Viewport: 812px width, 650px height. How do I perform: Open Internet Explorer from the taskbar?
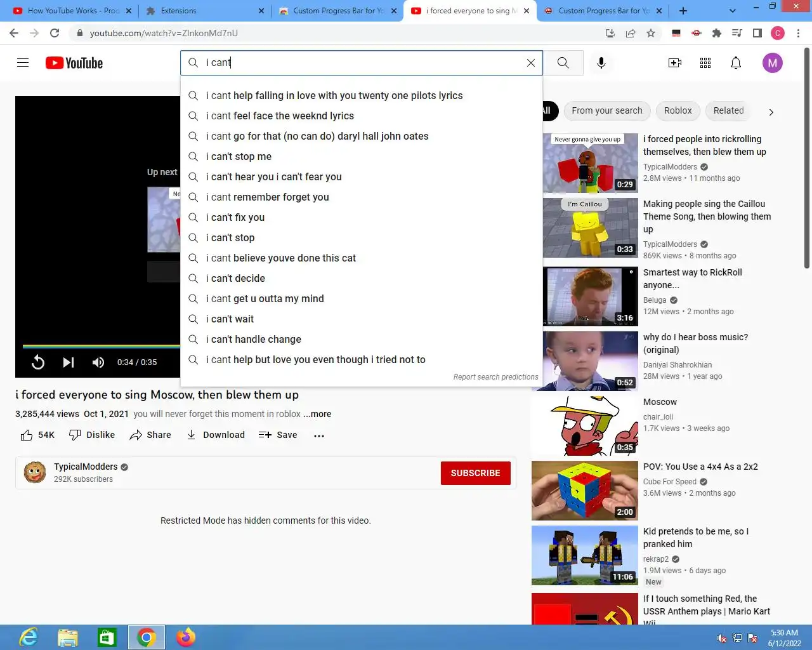29,637
